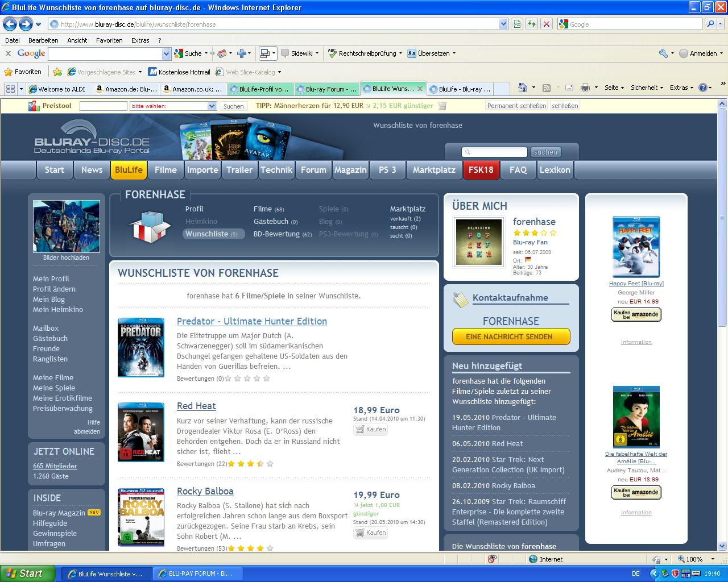The width and height of the screenshot is (728, 582).
Task: Click the Red Heat cover thumbnail
Action: (141, 432)
